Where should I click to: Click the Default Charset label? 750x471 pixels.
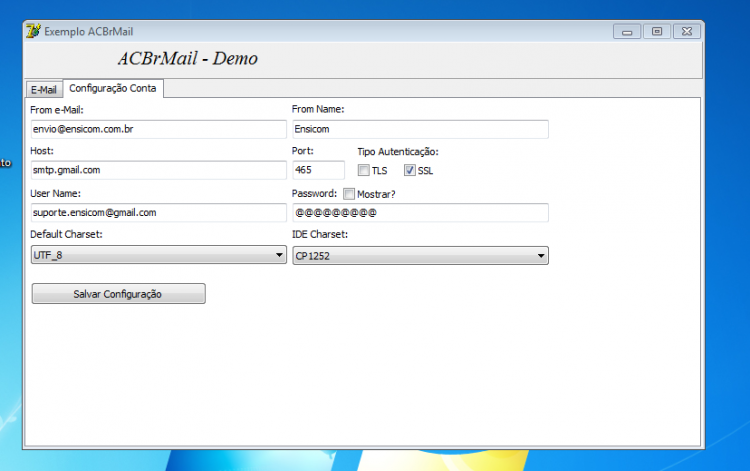[x=66, y=234]
